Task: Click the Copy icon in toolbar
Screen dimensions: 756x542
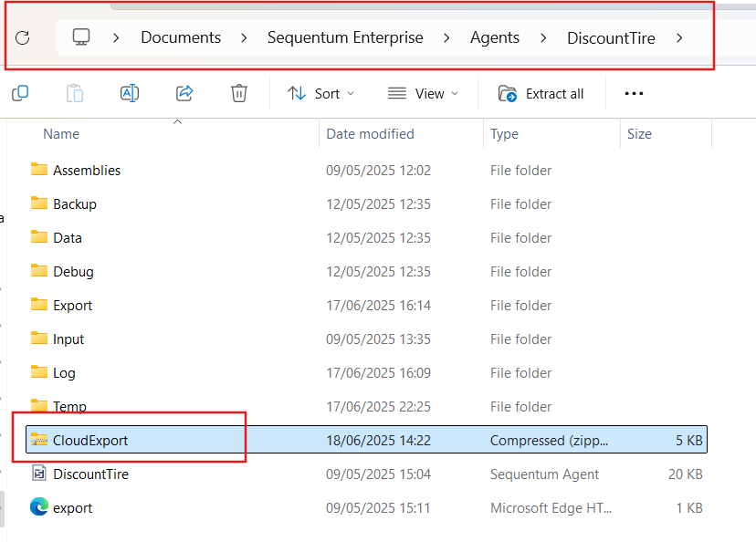Action: [x=20, y=93]
